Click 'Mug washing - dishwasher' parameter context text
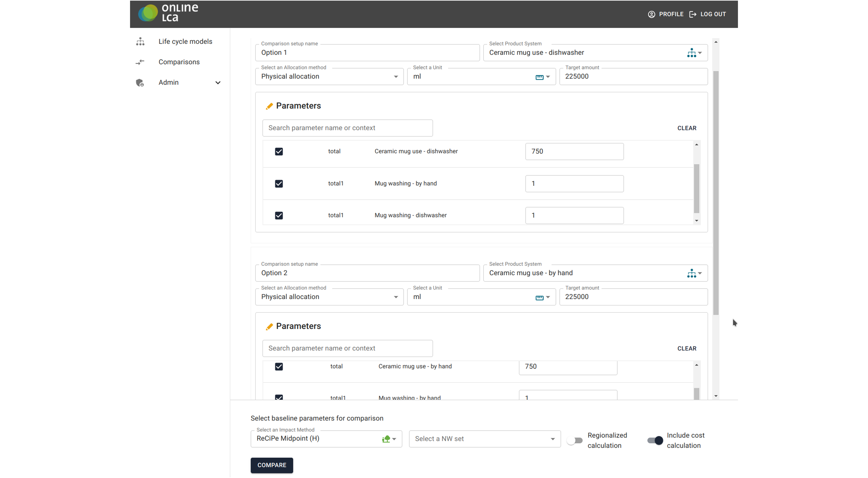The width and height of the screenshot is (868, 478). [410, 215]
